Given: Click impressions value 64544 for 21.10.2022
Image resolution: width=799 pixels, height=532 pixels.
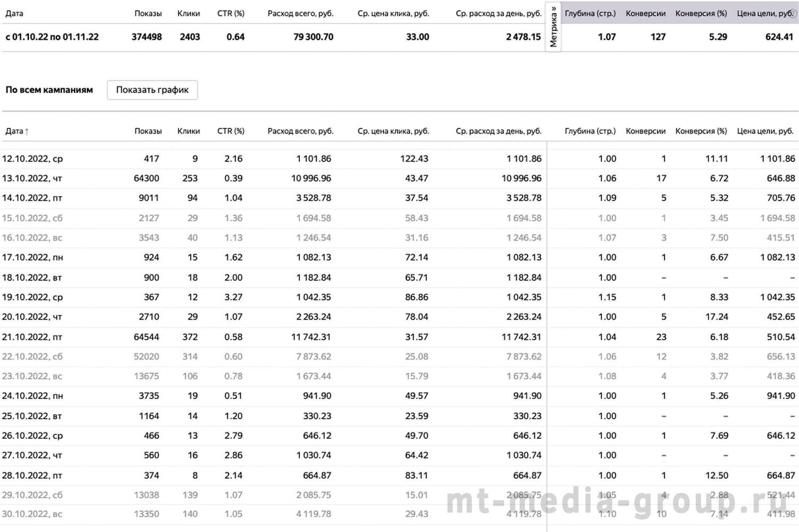Looking at the screenshot, I should point(146,337).
